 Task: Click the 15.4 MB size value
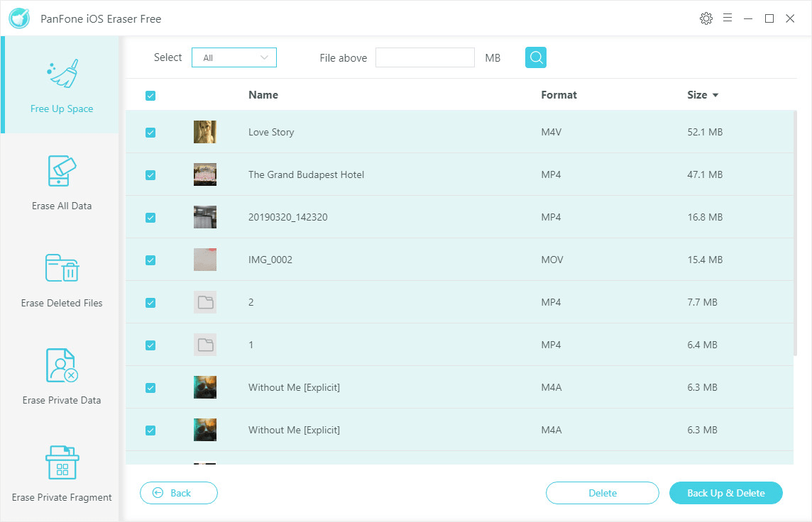(705, 260)
